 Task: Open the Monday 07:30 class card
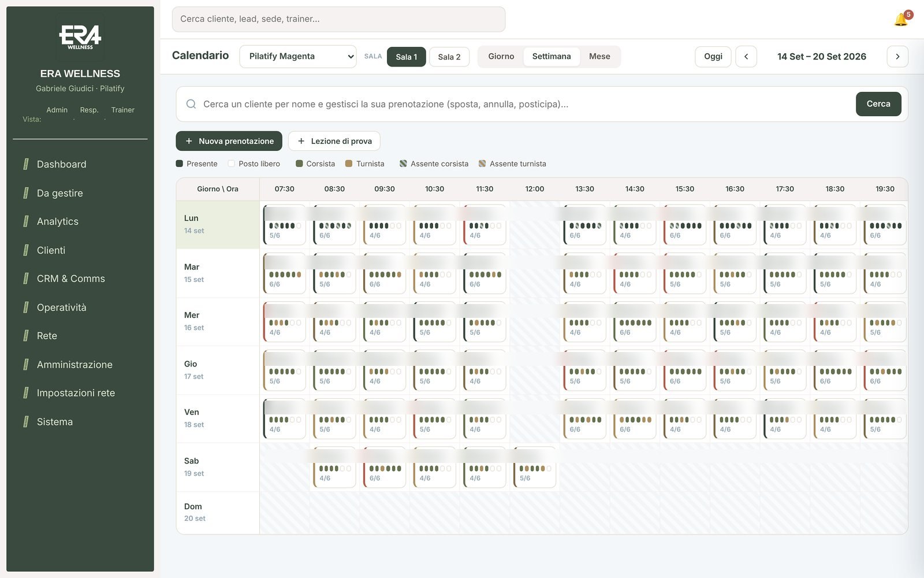(285, 225)
